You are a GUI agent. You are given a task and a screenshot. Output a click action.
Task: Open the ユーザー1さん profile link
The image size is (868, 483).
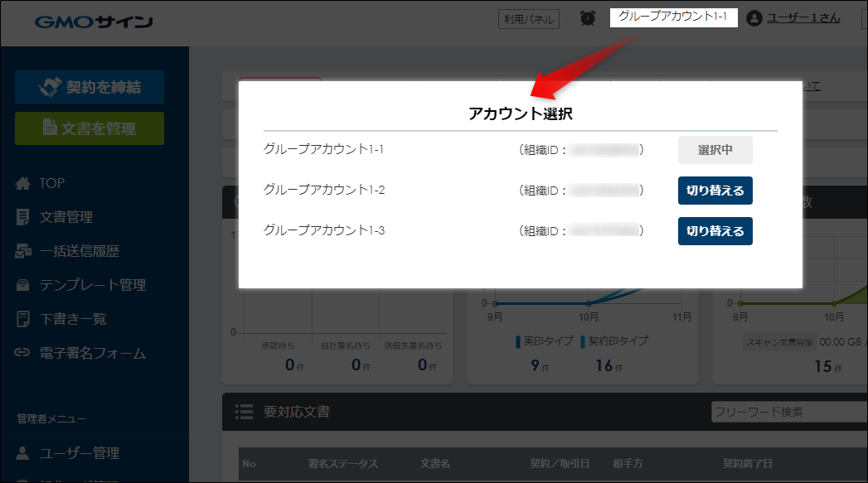[x=803, y=18]
